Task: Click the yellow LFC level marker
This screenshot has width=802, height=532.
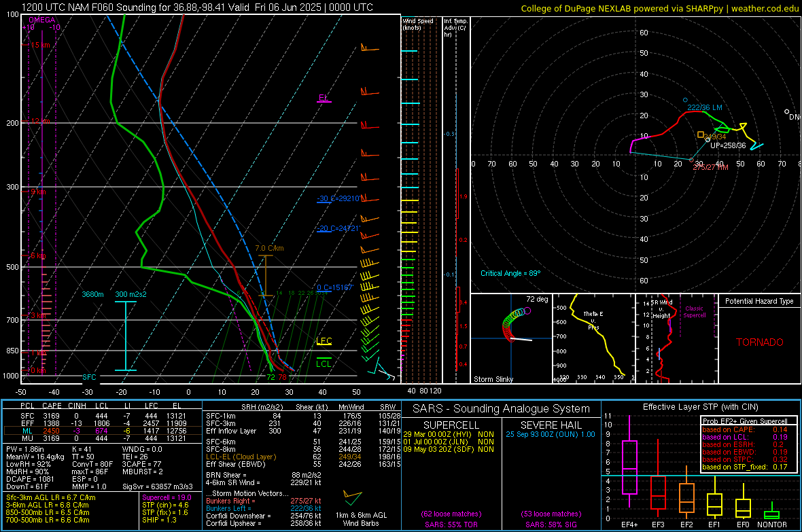Action: point(324,341)
